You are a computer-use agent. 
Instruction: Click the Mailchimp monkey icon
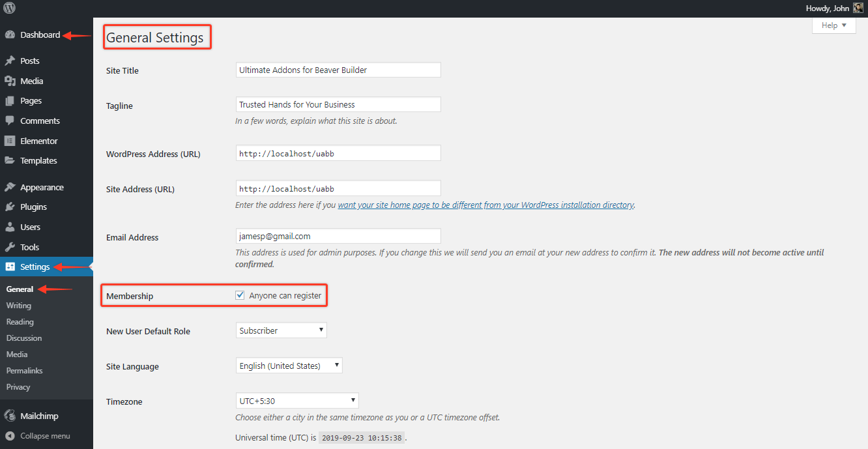click(x=10, y=416)
